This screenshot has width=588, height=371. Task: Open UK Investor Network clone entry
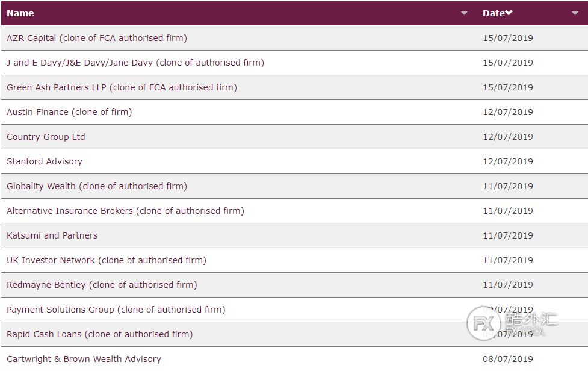tap(107, 260)
